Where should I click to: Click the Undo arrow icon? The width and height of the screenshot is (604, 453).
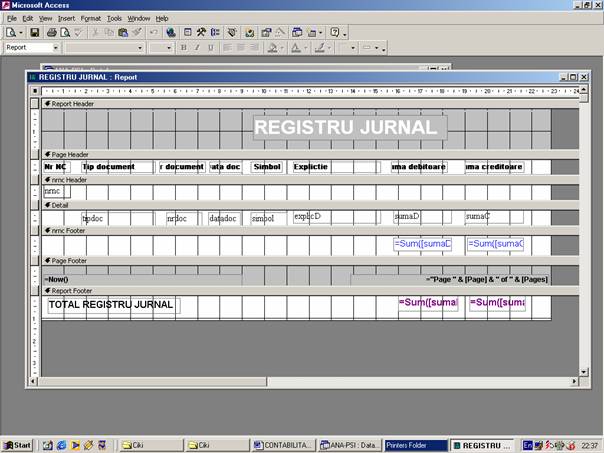(x=154, y=33)
